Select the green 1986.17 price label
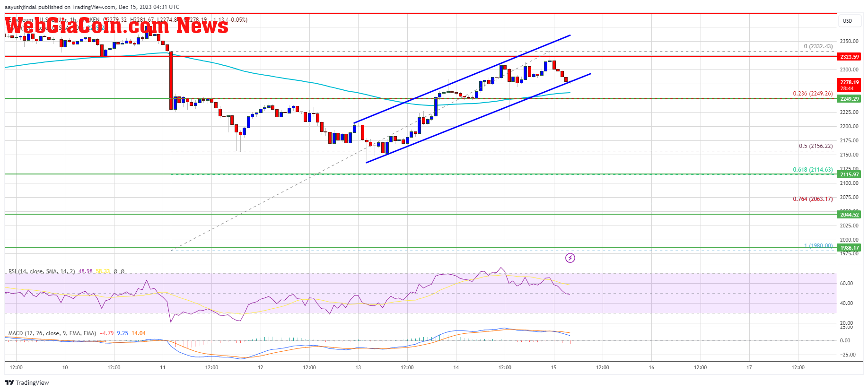 [x=849, y=248]
